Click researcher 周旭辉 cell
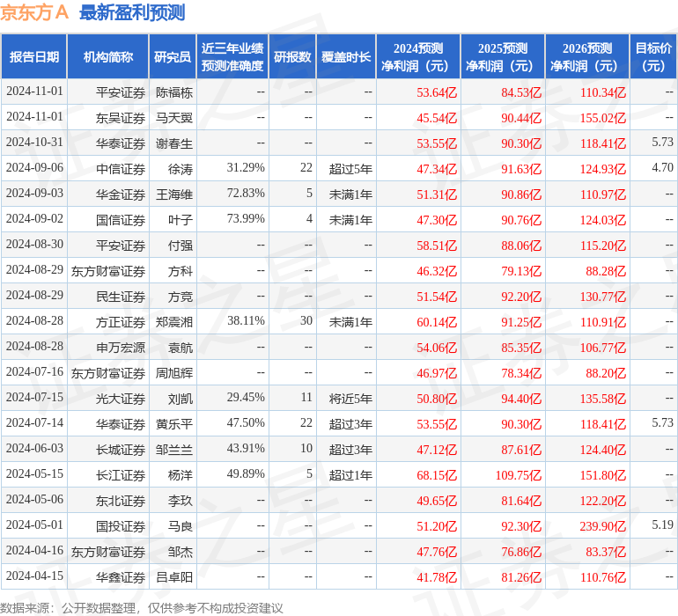 pyautogui.click(x=173, y=373)
